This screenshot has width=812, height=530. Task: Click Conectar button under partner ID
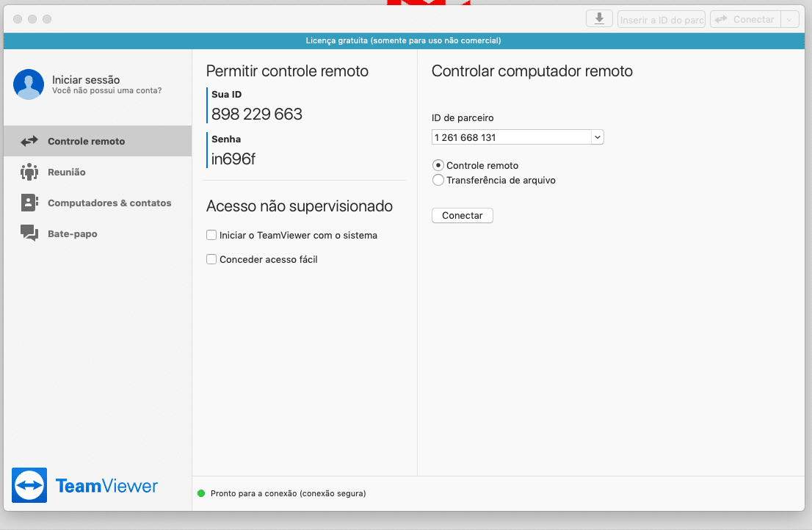(x=463, y=215)
